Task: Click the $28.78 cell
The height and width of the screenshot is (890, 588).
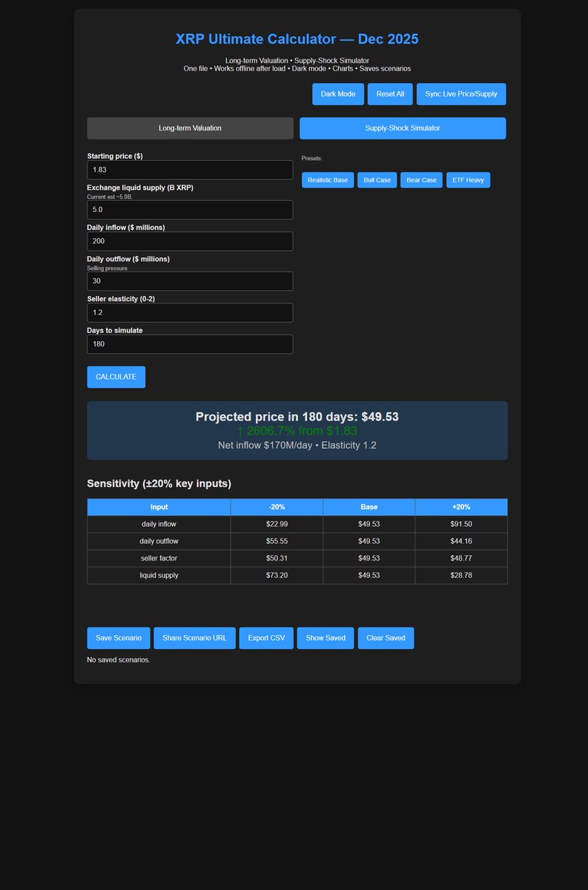Action: pos(461,576)
